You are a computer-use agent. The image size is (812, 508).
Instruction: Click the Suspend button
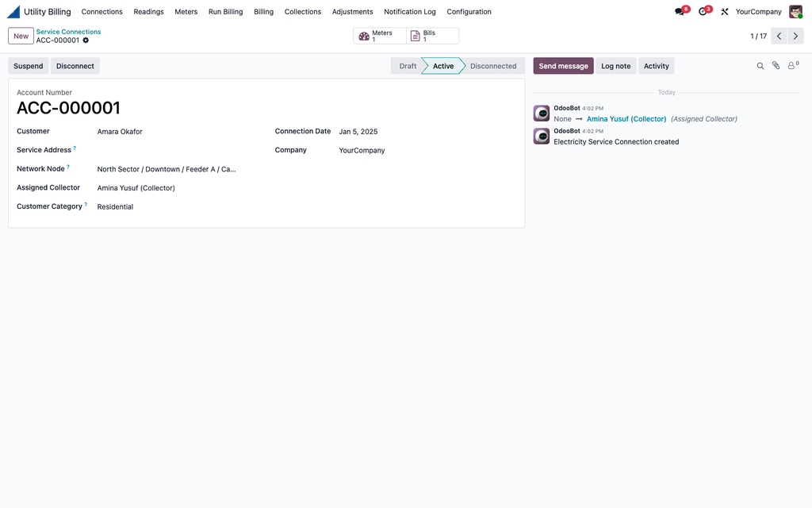pos(29,66)
